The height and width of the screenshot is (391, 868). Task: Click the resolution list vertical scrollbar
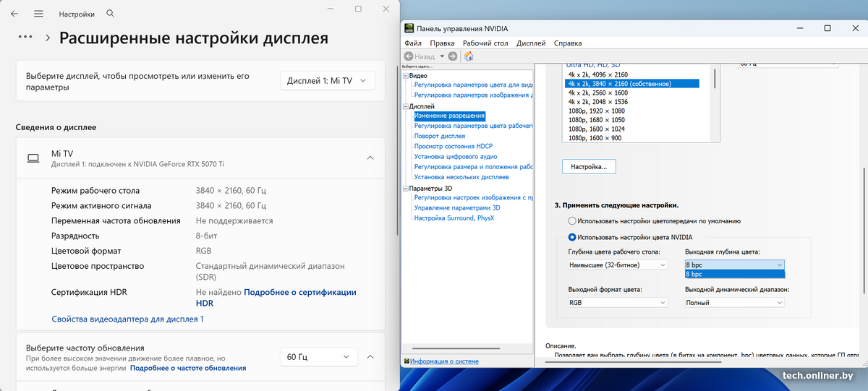coord(715,78)
